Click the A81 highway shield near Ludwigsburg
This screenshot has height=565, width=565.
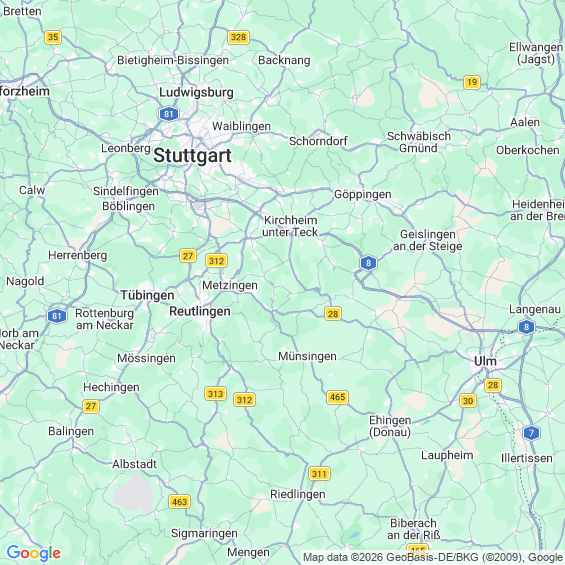click(x=169, y=114)
